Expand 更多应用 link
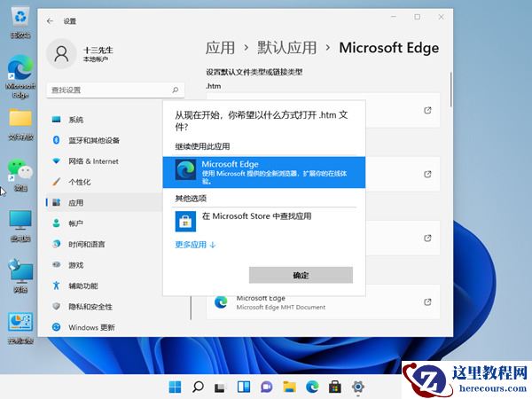Screen dimensions: 532x399 pyautogui.click(x=195, y=245)
